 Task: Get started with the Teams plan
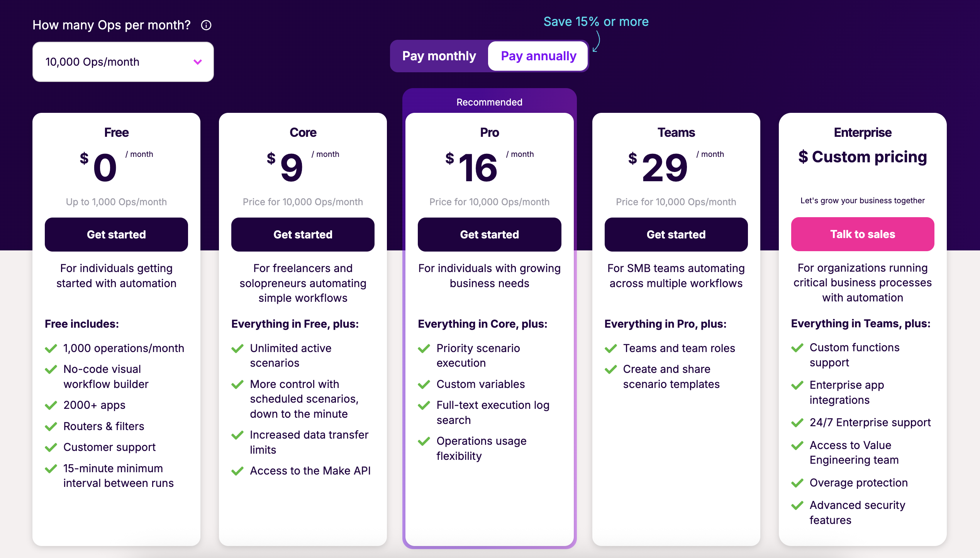click(x=676, y=234)
